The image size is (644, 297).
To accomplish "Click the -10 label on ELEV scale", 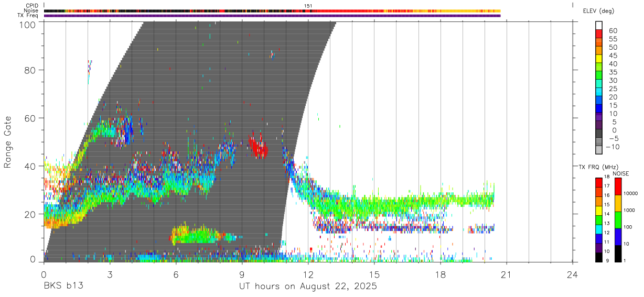I will [x=612, y=147].
